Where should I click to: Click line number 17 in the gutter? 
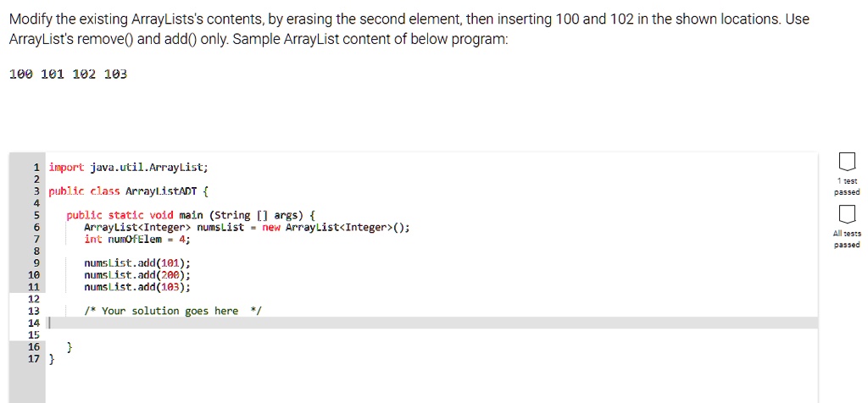[33, 359]
